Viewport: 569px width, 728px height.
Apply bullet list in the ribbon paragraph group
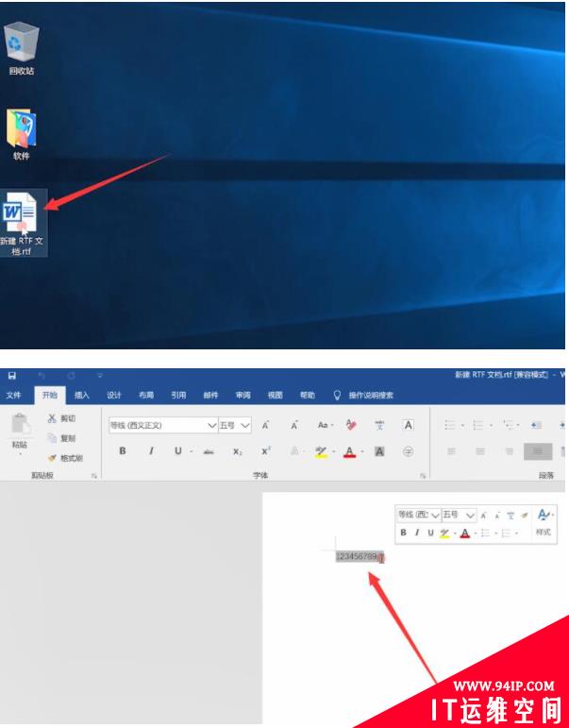tap(450, 425)
